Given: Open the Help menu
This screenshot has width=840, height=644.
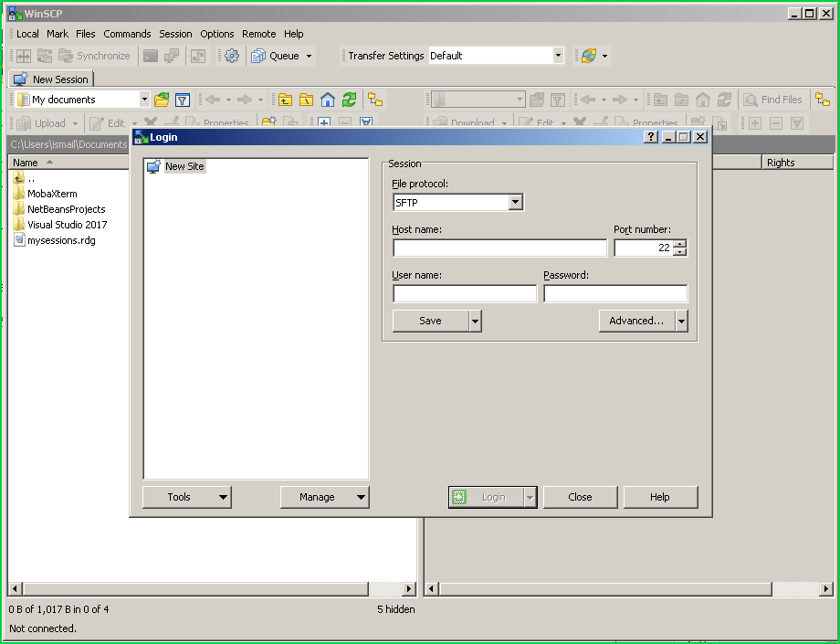Looking at the screenshot, I should [294, 34].
